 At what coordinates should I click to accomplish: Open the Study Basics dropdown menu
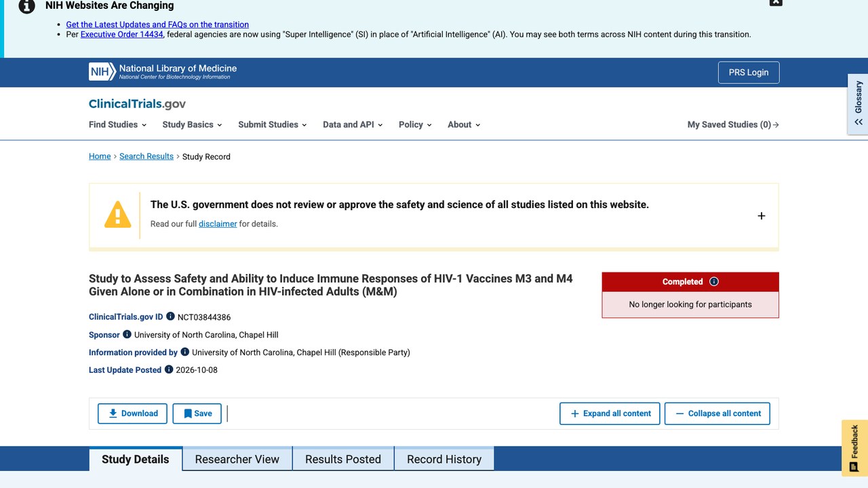193,125
